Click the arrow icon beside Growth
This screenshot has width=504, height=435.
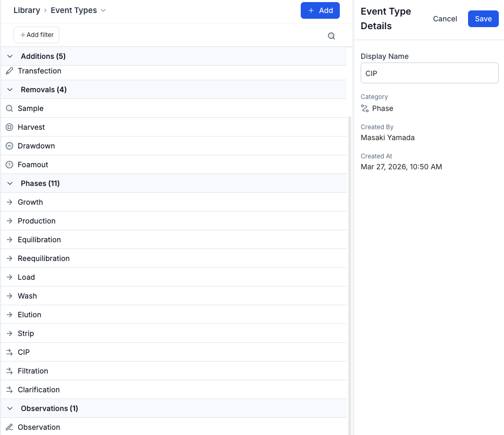click(x=9, y=202)
